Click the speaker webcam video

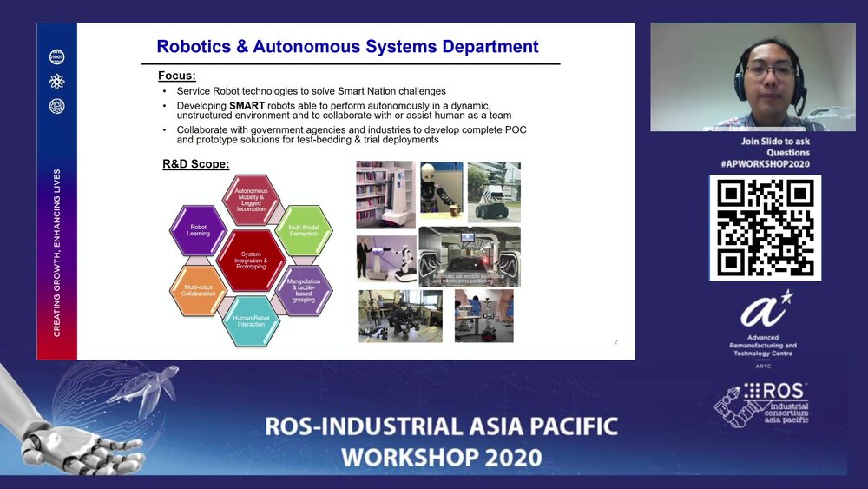pyautogui.click(x=753, y=77)
